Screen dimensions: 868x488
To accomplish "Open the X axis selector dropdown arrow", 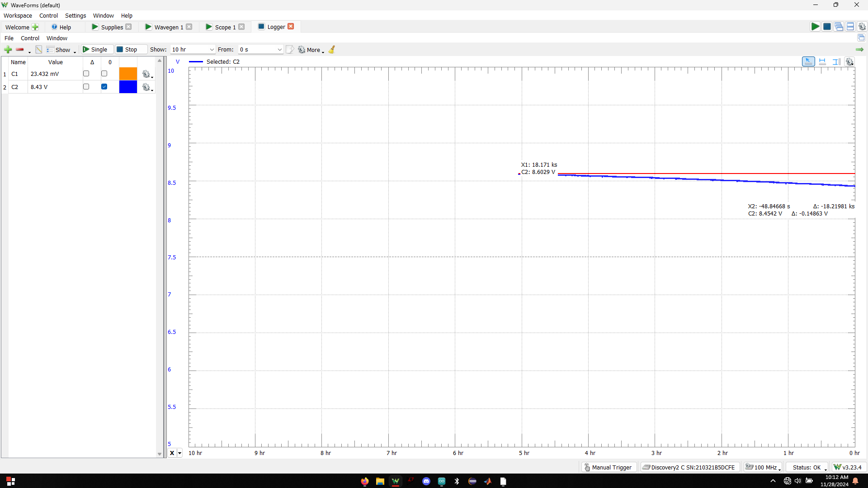I will pyautogui.click(x=179, y=453).
